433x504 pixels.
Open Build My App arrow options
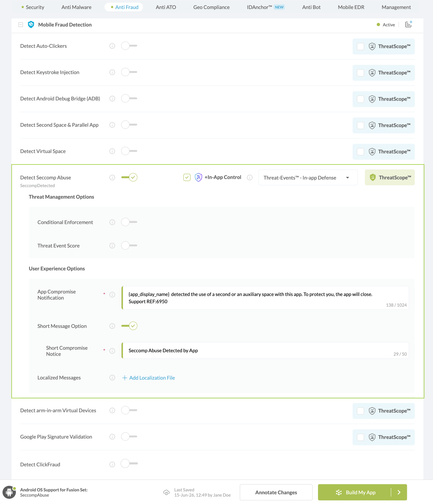coord(399,492)
